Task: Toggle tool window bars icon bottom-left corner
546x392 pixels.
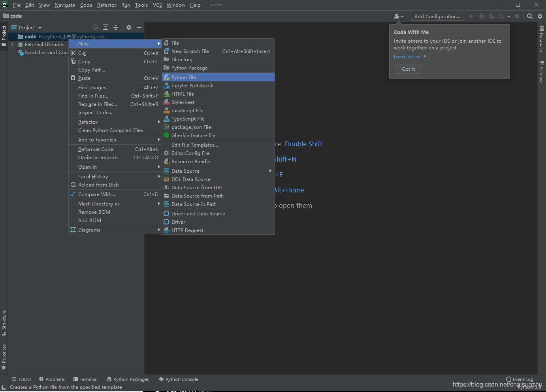Action: 4,388
